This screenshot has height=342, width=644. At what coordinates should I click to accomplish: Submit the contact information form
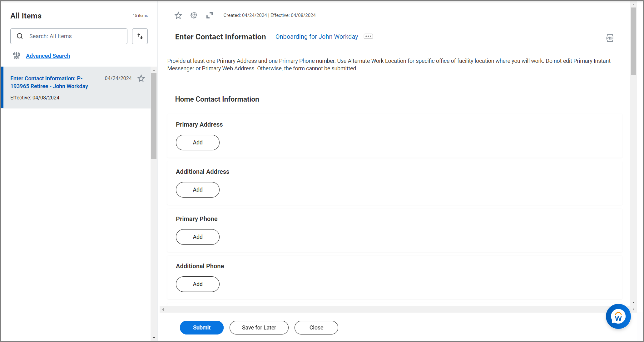pos(202,328)
